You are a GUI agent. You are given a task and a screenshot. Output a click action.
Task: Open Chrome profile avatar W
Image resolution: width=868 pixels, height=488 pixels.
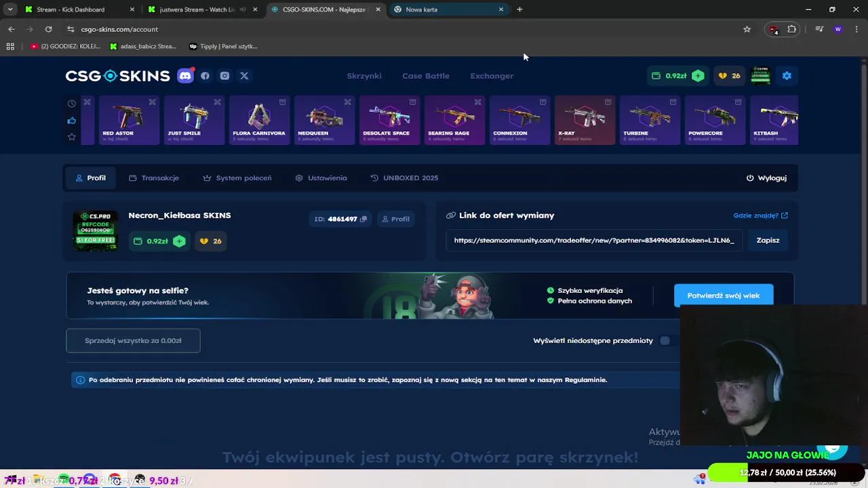[x=838, y=29]
